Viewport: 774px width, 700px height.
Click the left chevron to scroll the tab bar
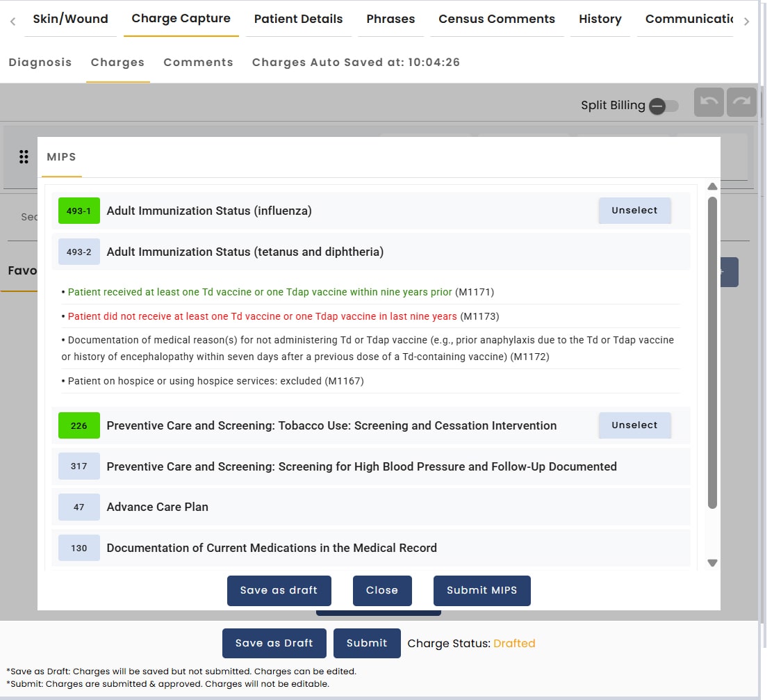[12, 21]
